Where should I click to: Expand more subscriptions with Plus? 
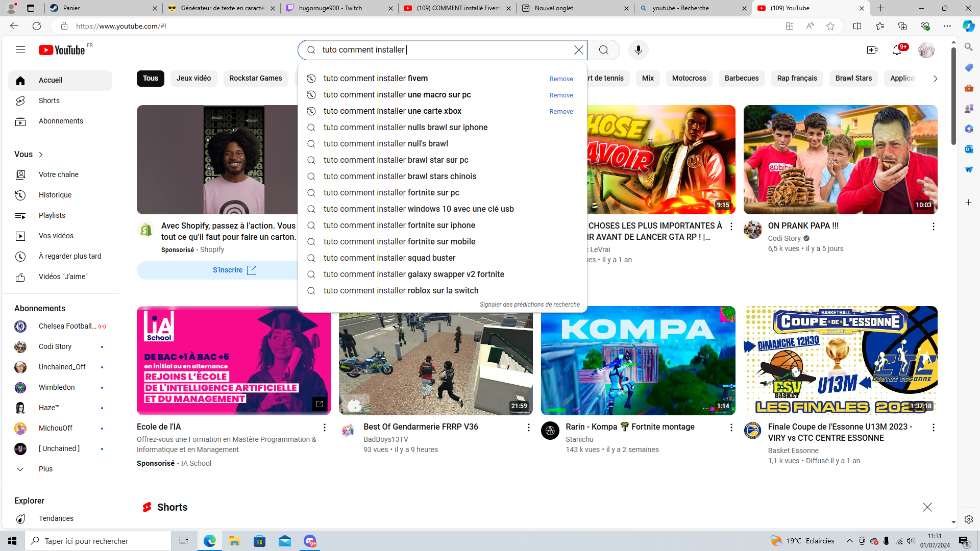(60, 469)
